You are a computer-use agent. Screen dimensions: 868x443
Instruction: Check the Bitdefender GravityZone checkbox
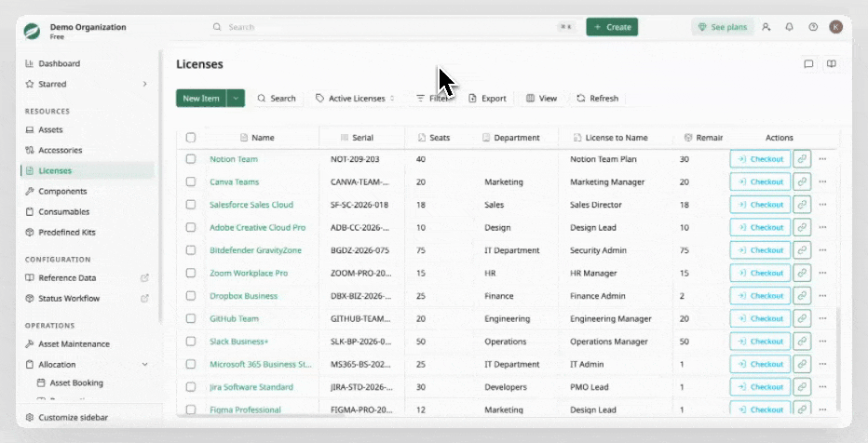[x=191, y=250]
